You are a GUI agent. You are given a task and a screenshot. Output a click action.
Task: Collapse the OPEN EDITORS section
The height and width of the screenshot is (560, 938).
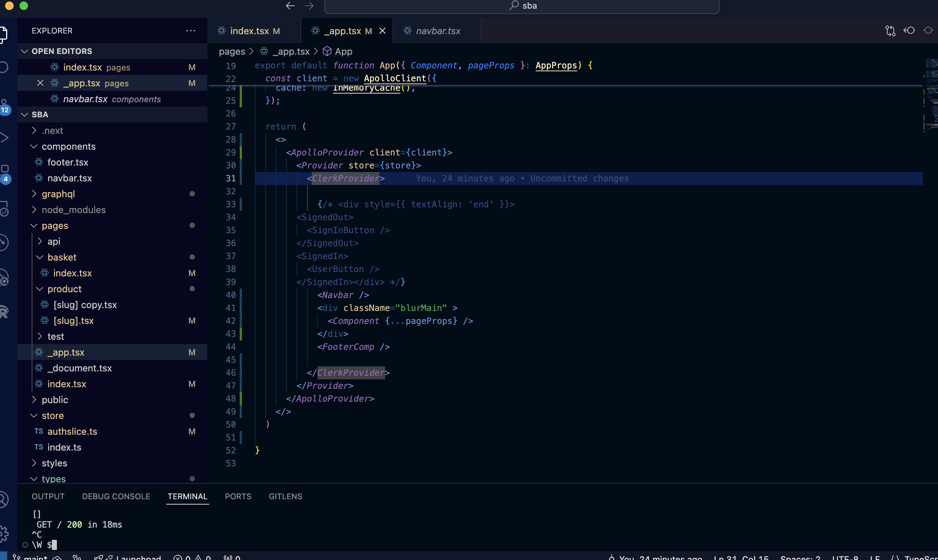tap(25, 51)
